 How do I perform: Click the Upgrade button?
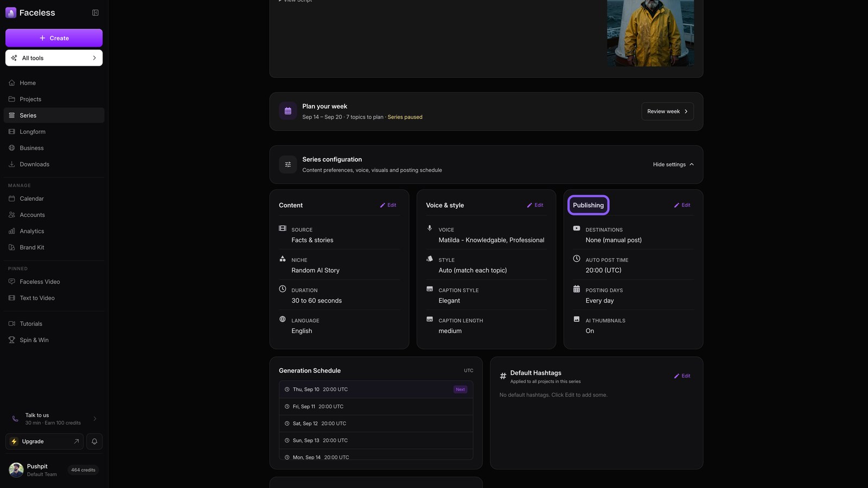click(x=45, y=441)
